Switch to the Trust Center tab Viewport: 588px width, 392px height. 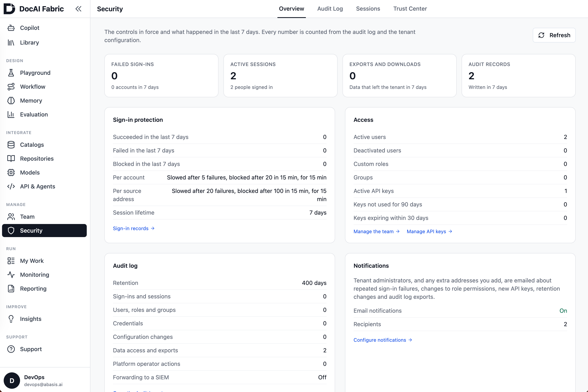click(x=410, y=9)
